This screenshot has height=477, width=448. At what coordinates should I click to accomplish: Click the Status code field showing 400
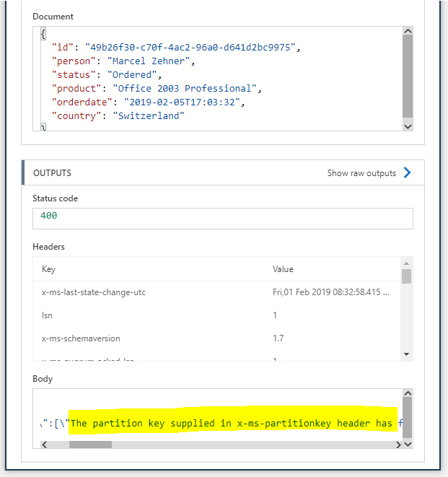(222, 217)
